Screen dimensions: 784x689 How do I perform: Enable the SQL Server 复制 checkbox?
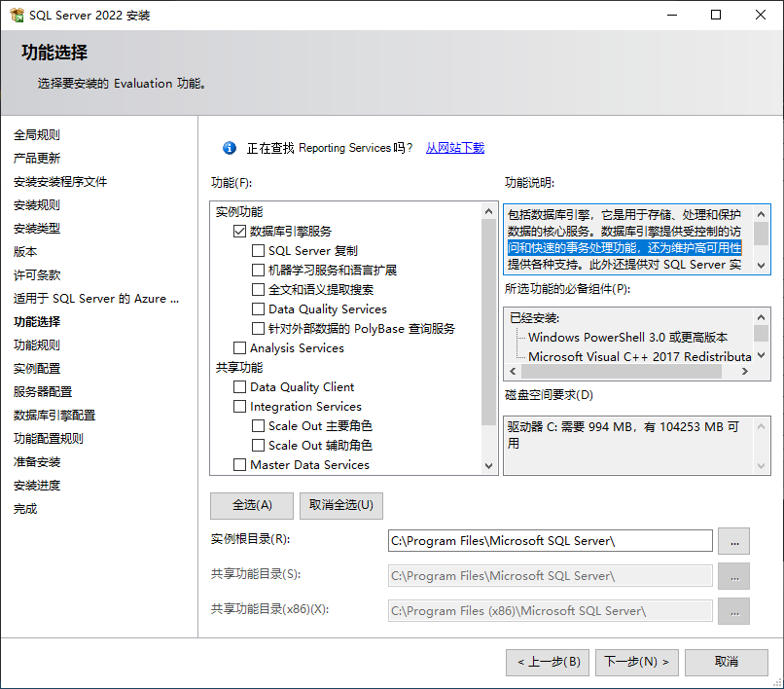click(x=259, y=251)
